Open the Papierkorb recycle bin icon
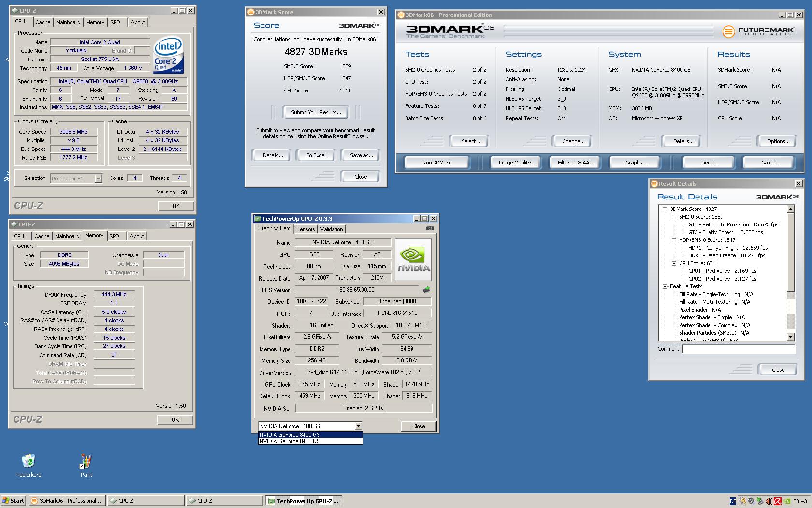Viewport: 812px width, 508px height. (29, 461)
